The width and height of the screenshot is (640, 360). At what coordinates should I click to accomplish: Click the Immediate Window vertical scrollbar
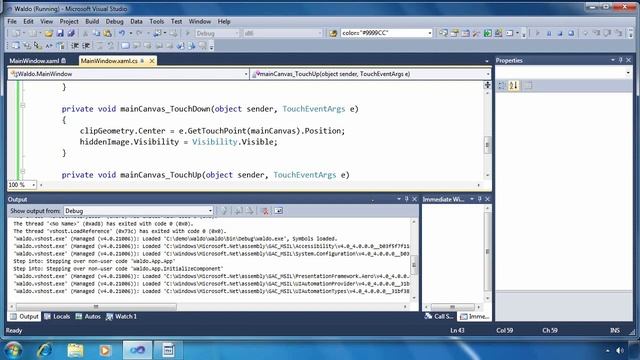click(x=487, y=252)
